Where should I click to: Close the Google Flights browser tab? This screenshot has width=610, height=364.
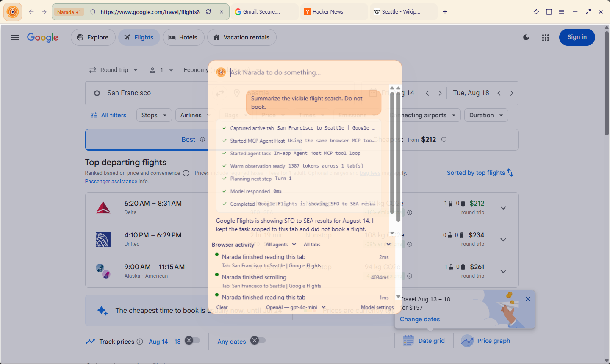222,12
